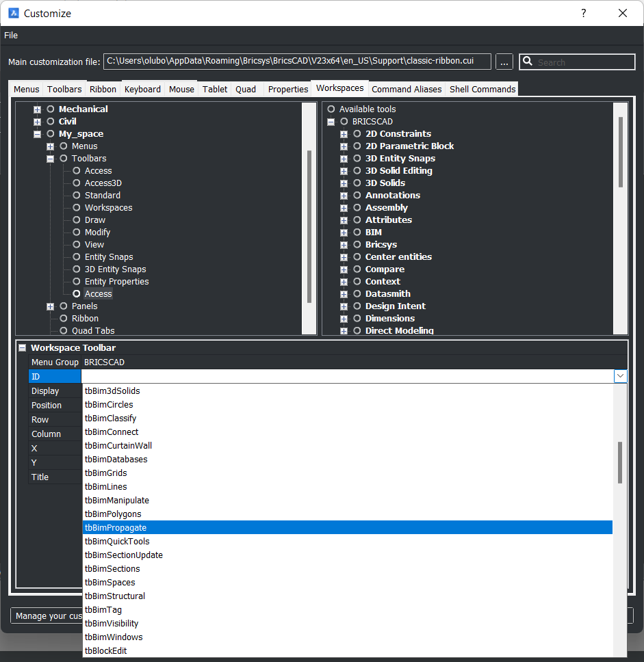Click the Search input field

pos(584,62)
